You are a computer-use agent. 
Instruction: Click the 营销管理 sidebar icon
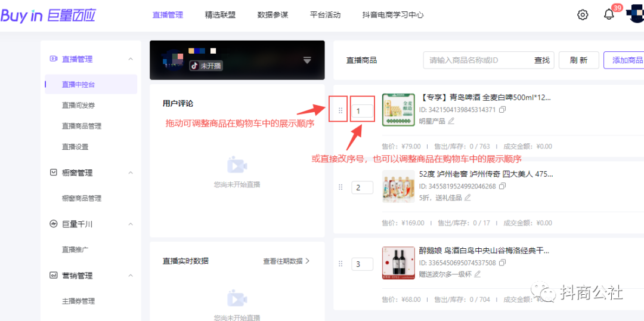pyautogui.click(x=54, y=276)
